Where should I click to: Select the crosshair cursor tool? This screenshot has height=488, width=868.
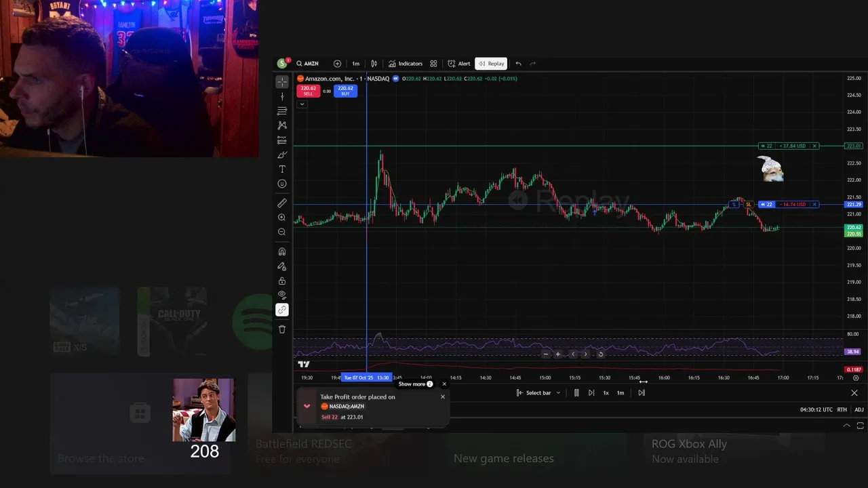pyautogui.click(x=282, y=82)
